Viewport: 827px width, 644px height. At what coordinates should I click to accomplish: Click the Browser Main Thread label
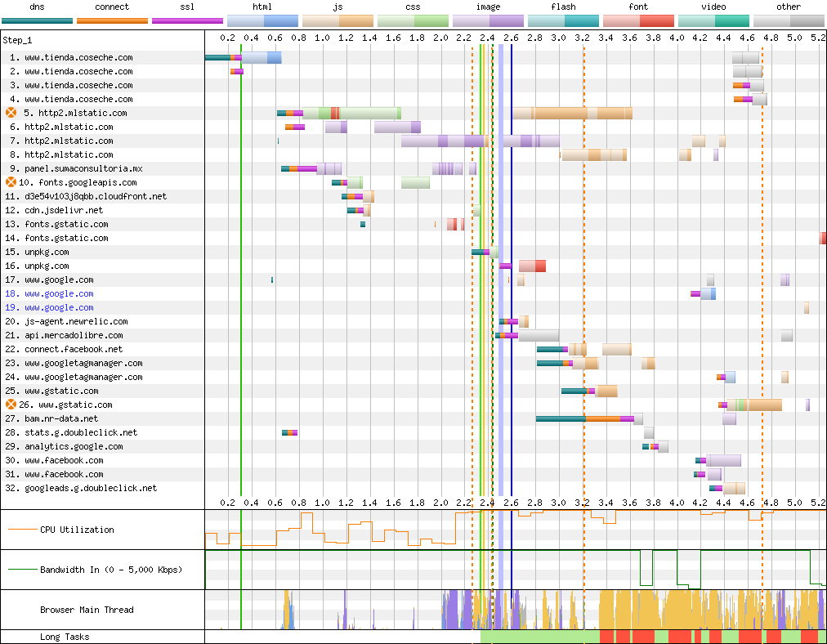(87, 610)
